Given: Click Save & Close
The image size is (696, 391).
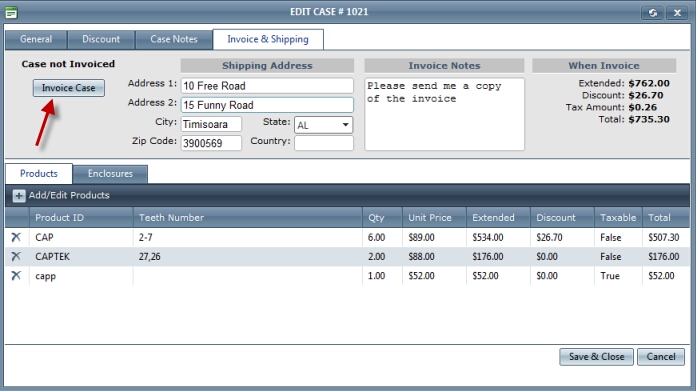Looking at the screenshot, I should (596, 357).
